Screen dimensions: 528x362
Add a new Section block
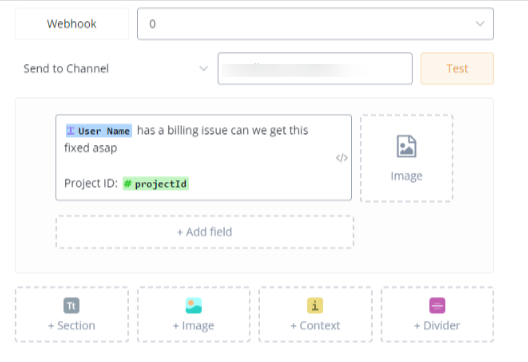(72, 315)
